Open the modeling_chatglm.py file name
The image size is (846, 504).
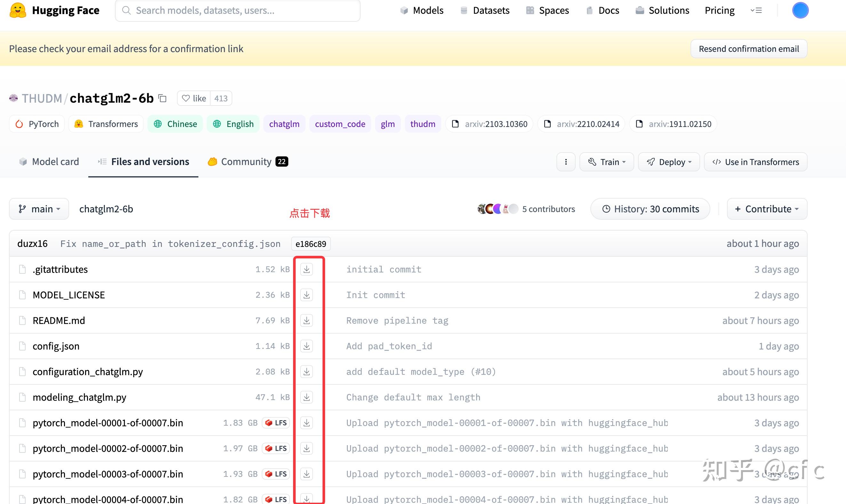(79, 397)
